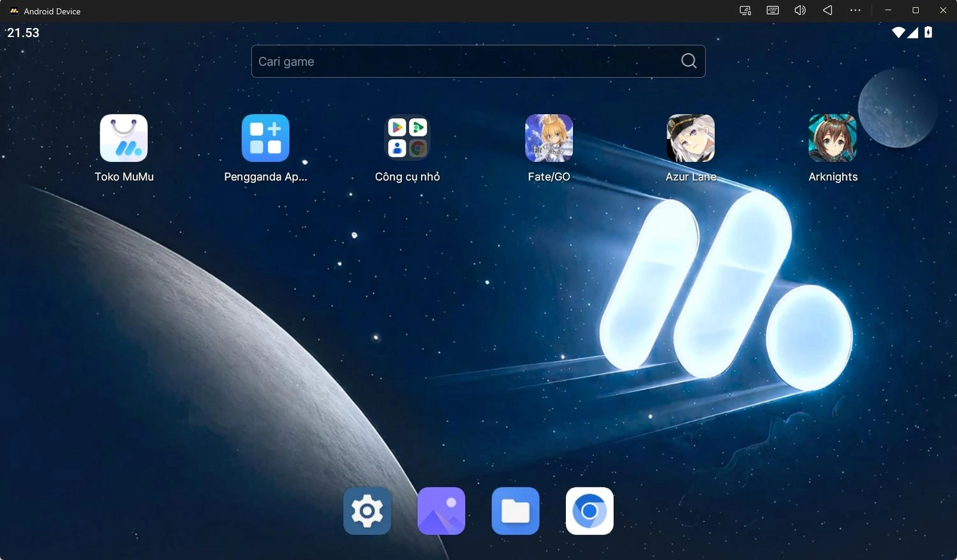
Task: Minimize the Android Device window
Action: pyautogui.click(x=888, y=10)
